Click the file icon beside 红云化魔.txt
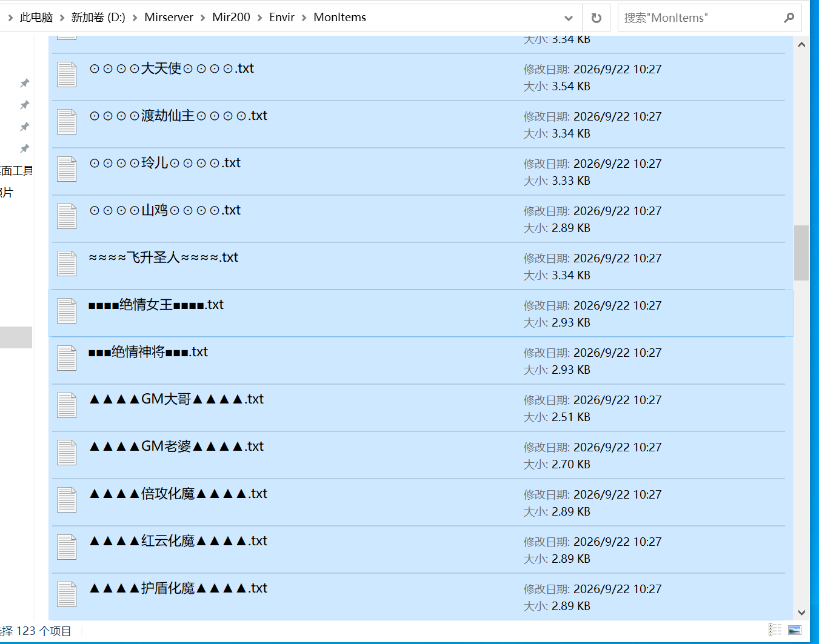Viewport: 819px width, 644px height. click(x=67, y=547)
